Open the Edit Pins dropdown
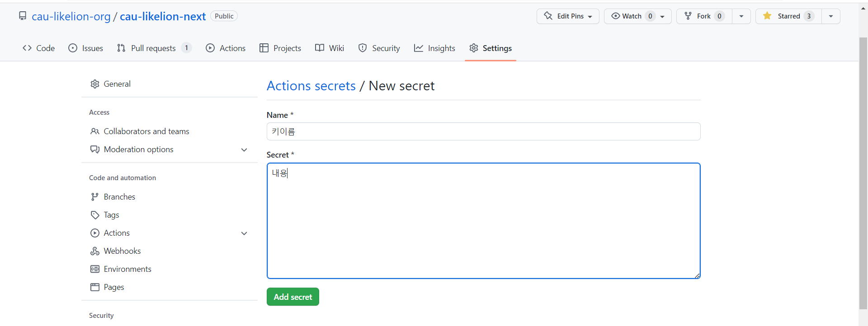This screenshot has height=326, width=868. [568, 16]
